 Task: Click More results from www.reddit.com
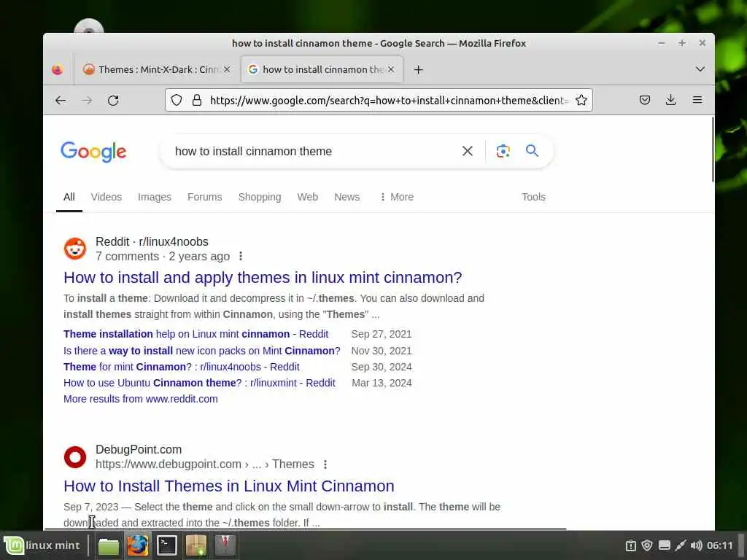[141, 399]
